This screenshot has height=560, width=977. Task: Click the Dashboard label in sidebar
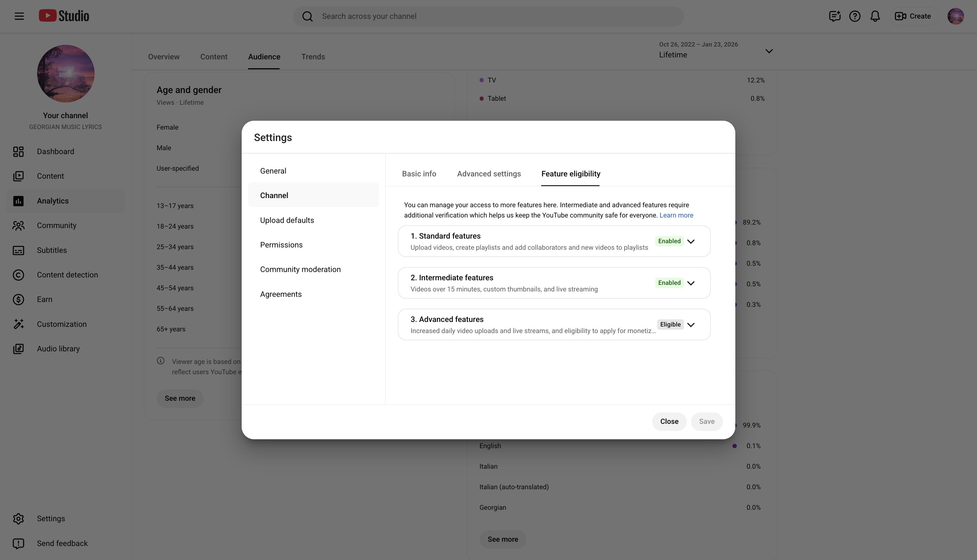[x=55, y=152]
